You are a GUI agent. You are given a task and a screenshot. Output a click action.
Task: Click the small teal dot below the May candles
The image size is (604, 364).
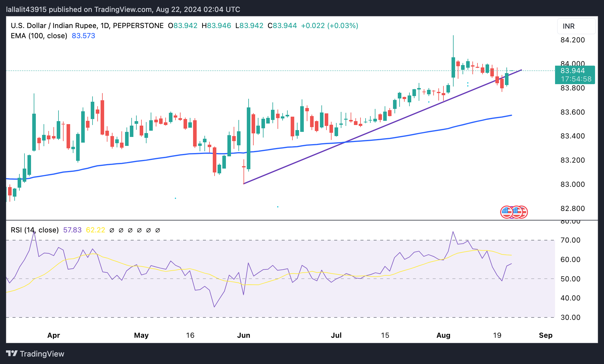tap(175, 198)
